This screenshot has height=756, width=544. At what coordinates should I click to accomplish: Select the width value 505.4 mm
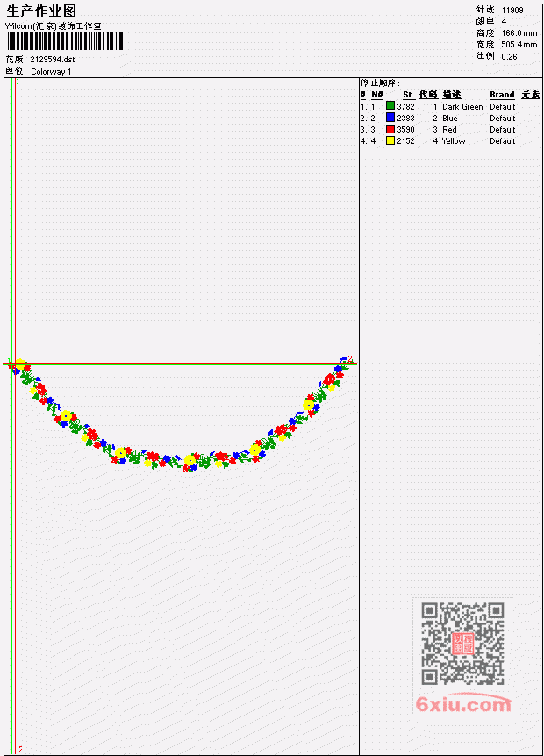[519, 45]
